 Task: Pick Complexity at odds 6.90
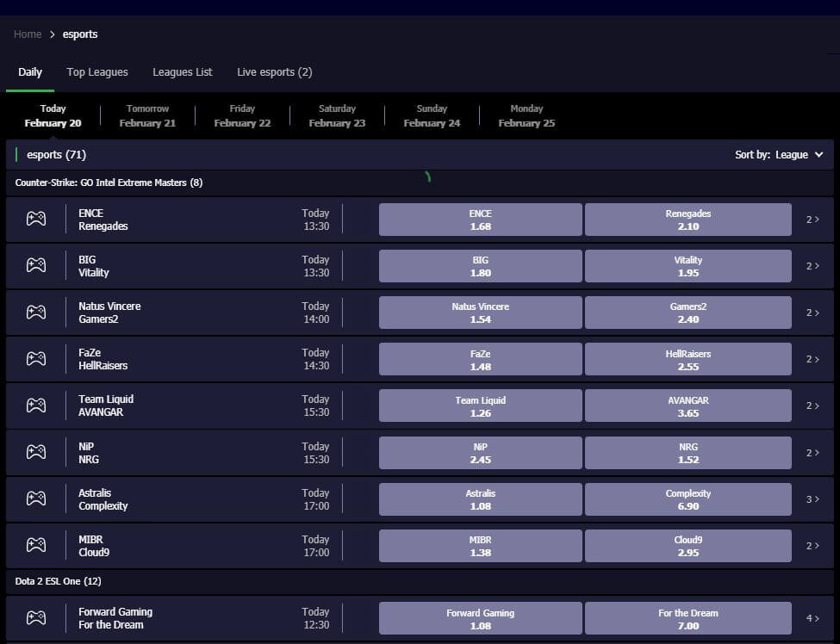[x=688, y=499]
